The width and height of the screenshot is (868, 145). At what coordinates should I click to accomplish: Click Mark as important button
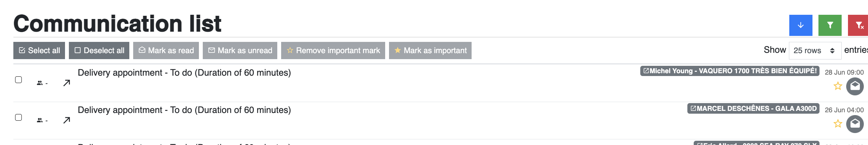click(x=430, y=51)
